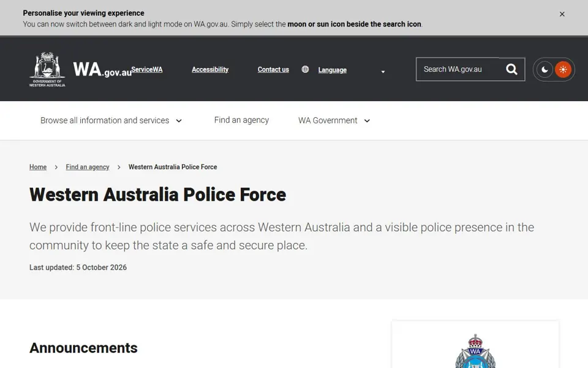The image size is (588, 368).
Task: Click the WA Police badge image
Action: point(475,351)
